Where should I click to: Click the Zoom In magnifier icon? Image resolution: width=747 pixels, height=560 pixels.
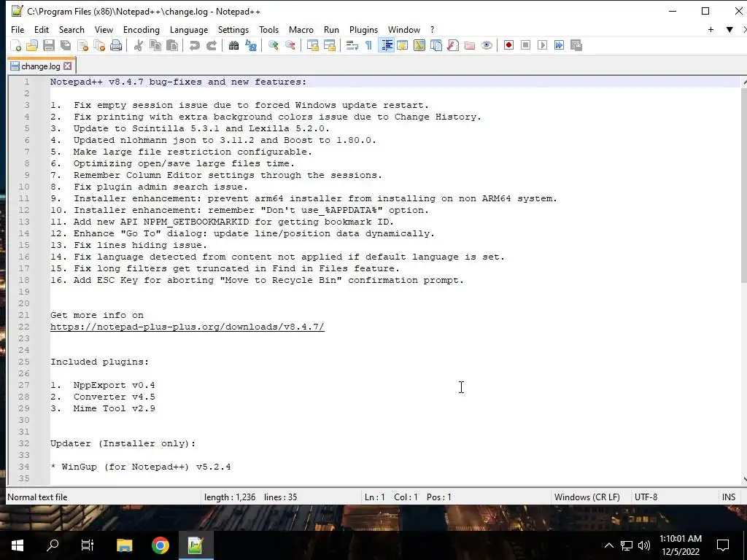point(273,45)
